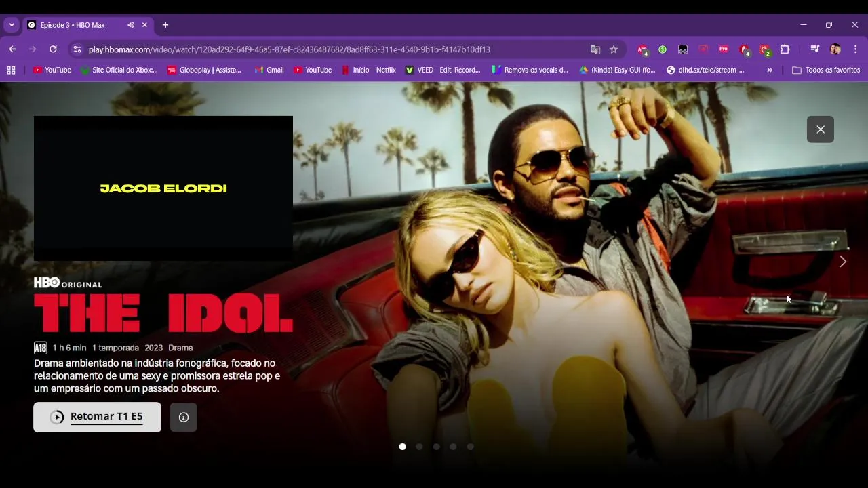Click the red extension icon with badge 2

[765, 49]
